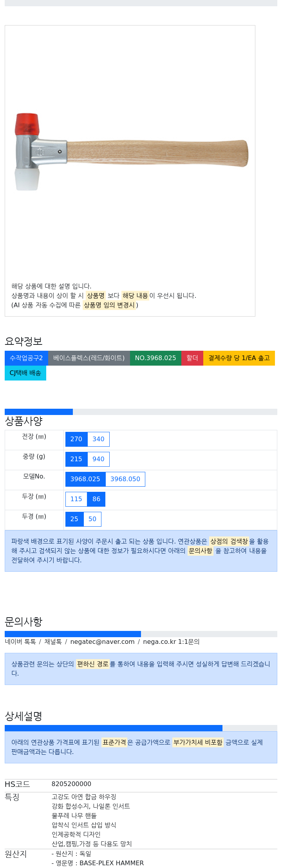
Task: Select the 수작업공구2 category tag
Action: (26, 358)
